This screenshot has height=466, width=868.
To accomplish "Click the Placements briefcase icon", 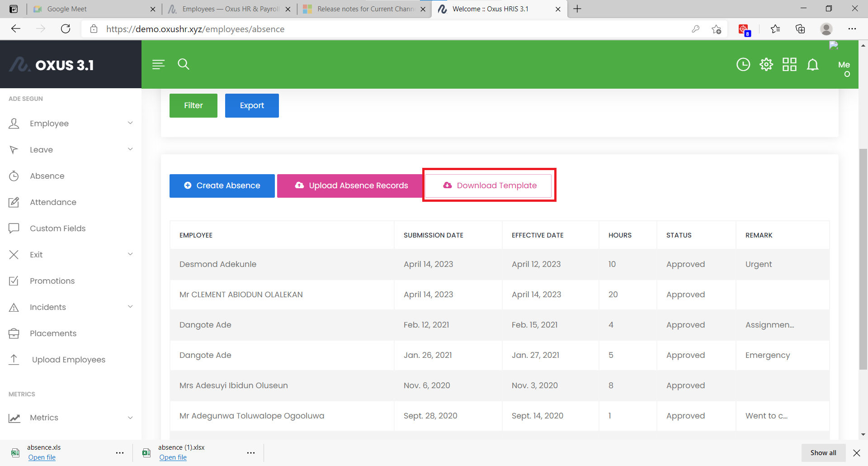I will tap(14, 333).
